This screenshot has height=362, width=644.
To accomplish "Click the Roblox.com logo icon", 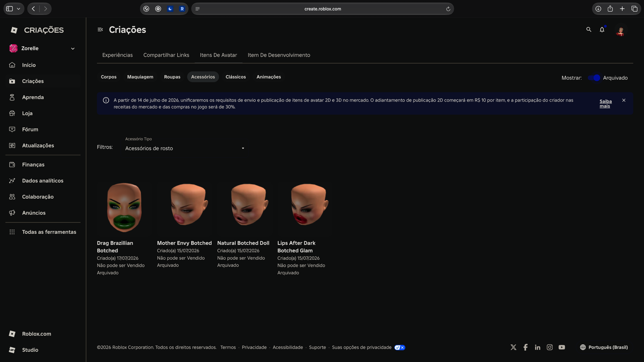I will point(12,334).
